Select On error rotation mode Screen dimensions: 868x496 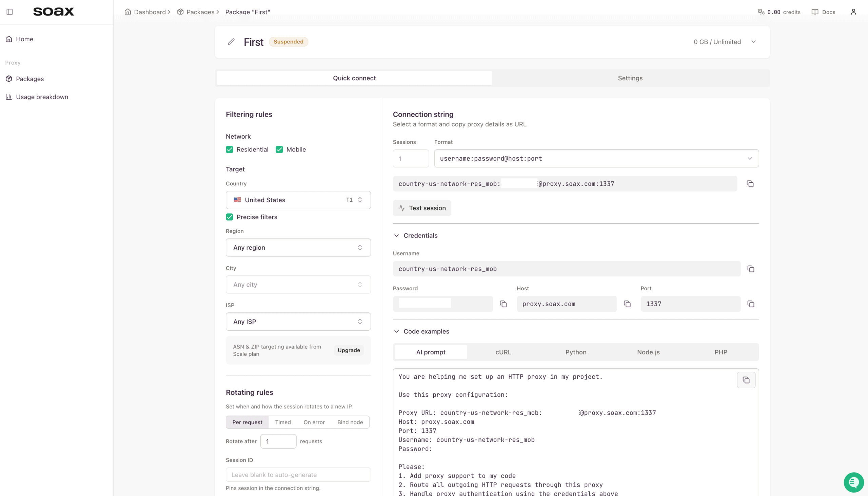click(x=314, y=422)
